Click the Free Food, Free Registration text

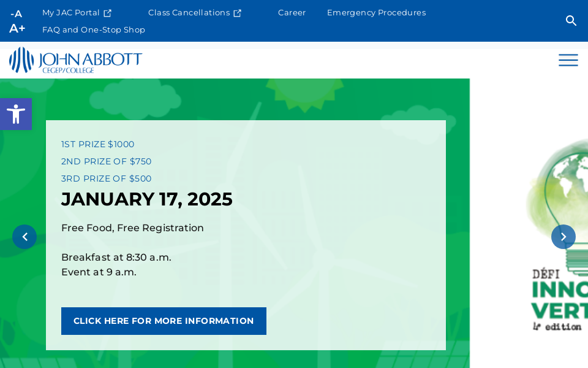tap(132, 228)
